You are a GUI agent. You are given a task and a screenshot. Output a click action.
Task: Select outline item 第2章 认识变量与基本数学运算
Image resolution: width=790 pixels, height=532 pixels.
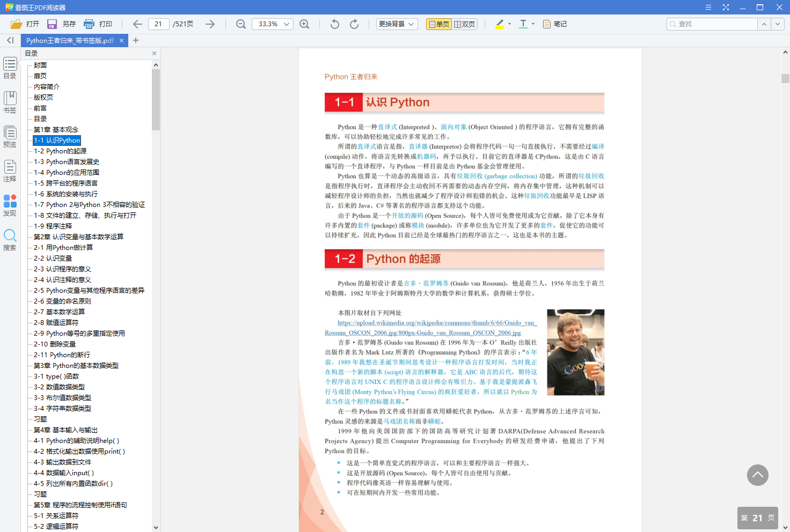(x=78, y=237)
